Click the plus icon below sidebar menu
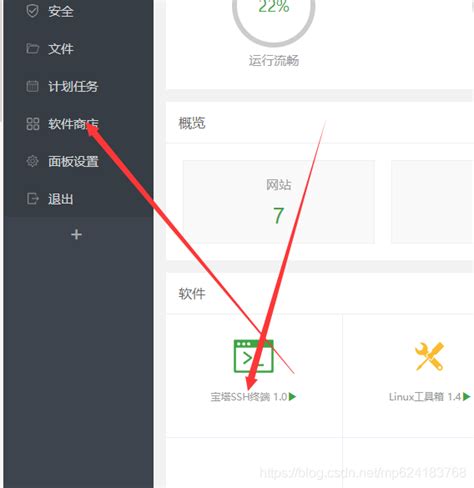 point(76,234)
